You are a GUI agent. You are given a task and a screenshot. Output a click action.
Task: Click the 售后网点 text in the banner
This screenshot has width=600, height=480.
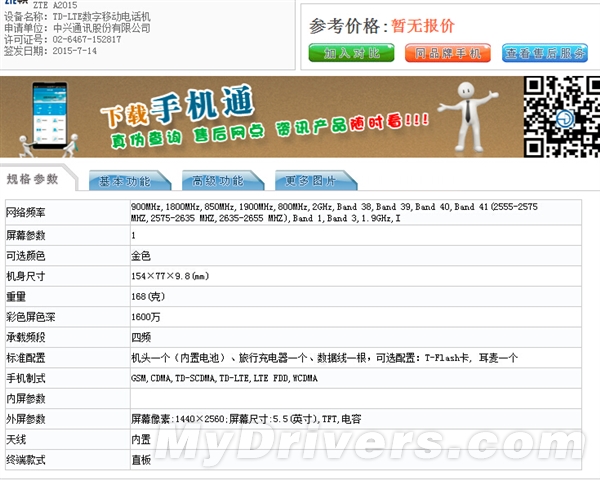coord(228,133)
